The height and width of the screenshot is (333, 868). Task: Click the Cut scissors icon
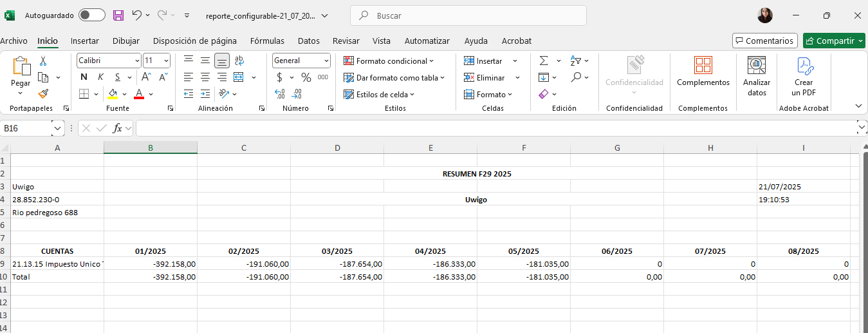pos(43,61)
